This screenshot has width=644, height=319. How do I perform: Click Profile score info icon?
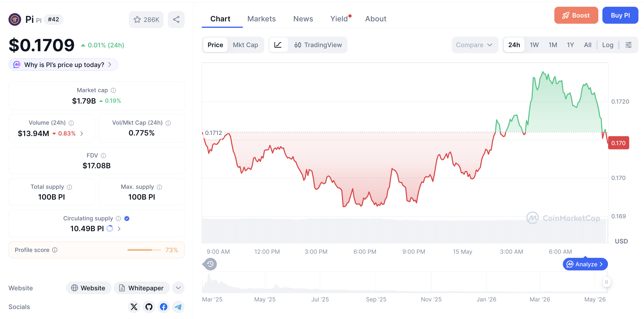point(55,250)
